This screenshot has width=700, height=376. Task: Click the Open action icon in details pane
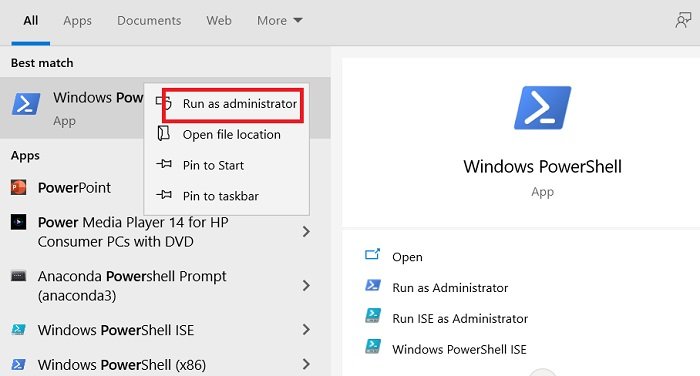click(372, 255)
